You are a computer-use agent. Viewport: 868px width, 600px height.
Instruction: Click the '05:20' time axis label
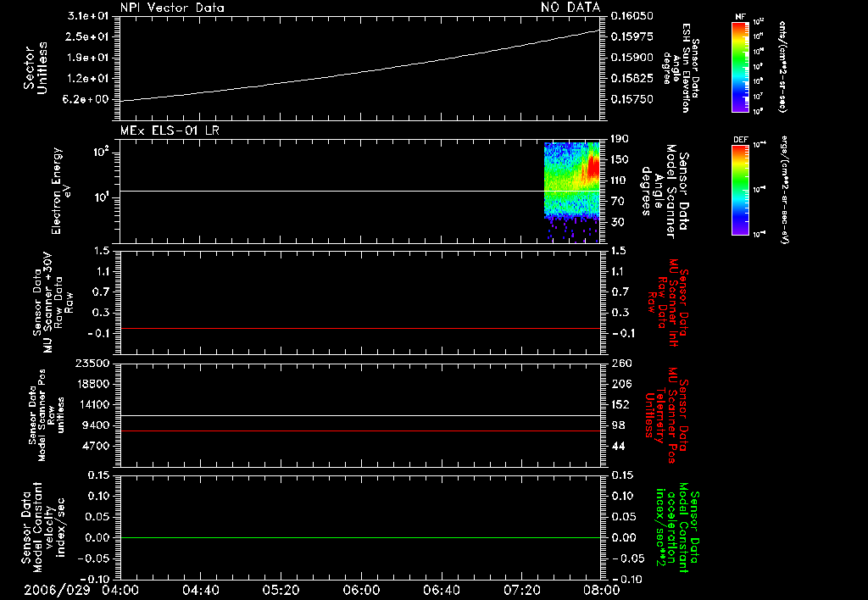[x=281, y=590]
